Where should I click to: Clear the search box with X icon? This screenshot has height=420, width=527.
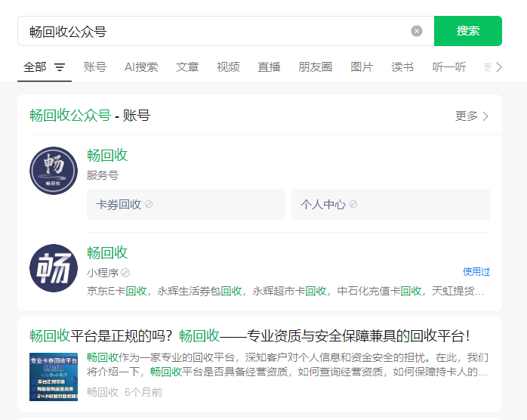tap(417, 31)
